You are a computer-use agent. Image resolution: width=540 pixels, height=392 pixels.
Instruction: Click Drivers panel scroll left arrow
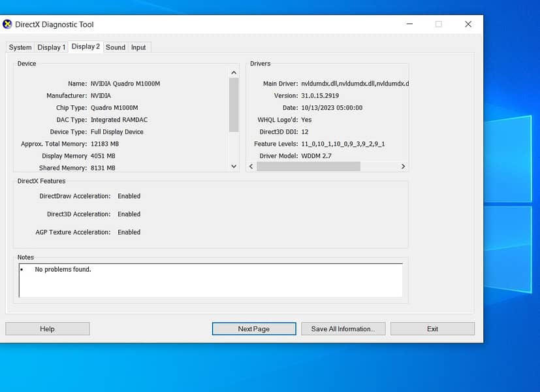click(251, 167)
